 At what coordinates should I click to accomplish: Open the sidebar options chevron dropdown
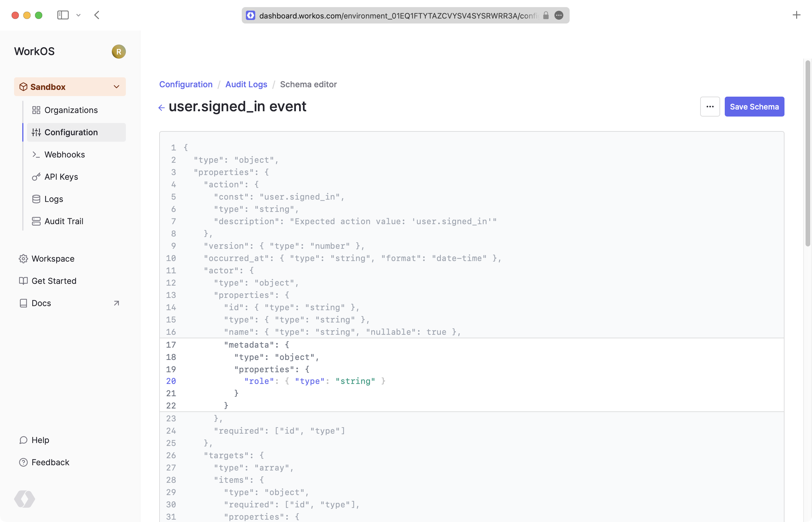[78, 15]
